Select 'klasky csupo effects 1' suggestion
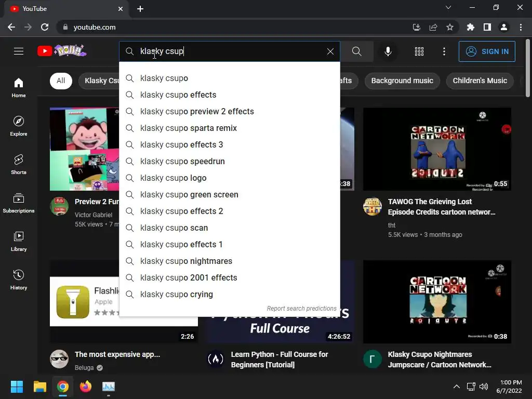 [230, 244]
